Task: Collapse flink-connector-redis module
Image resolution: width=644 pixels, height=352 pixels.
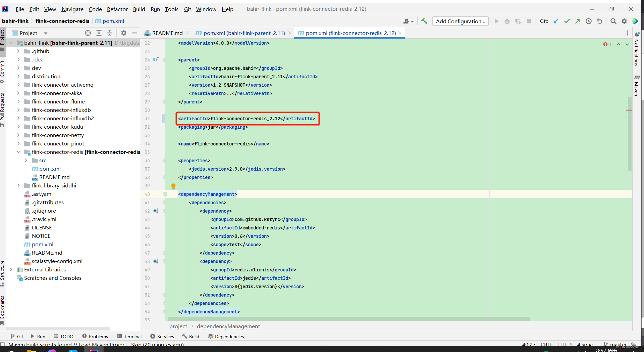Action: 18,152
